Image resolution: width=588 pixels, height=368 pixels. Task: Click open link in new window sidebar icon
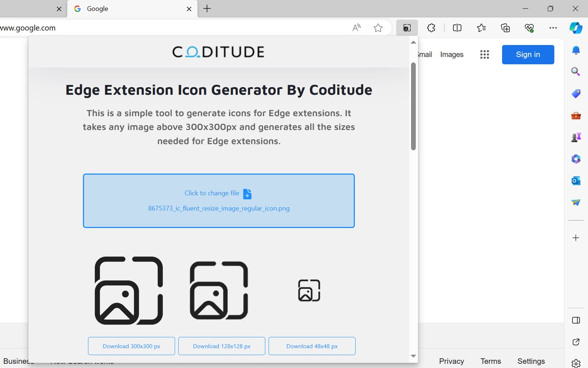point(576,342)
